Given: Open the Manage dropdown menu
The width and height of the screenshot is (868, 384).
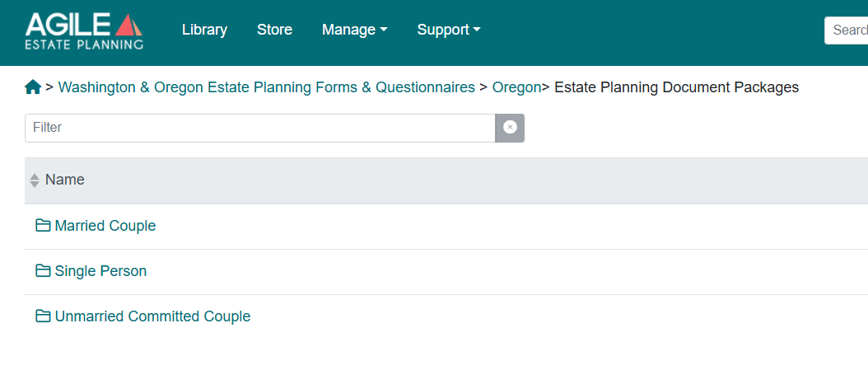Looking at the screenshot, I should click(x=354, y=30).
